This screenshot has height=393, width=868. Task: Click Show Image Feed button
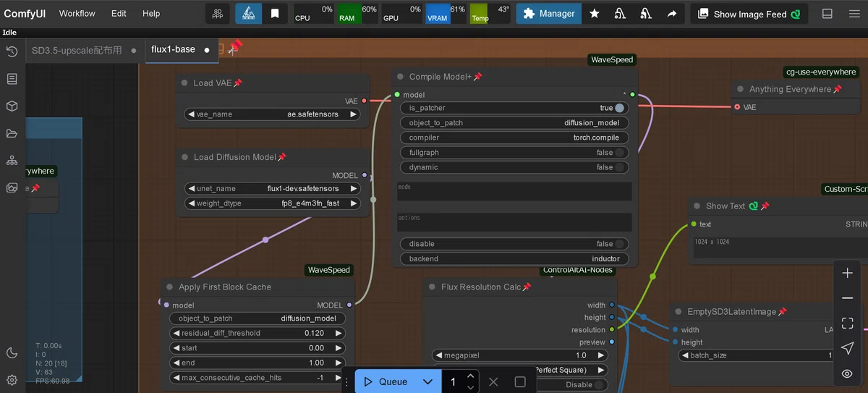749,14
